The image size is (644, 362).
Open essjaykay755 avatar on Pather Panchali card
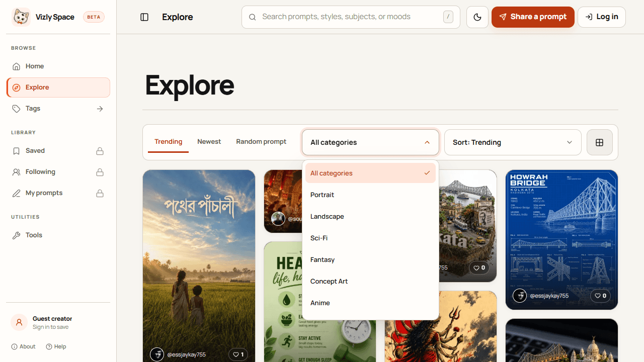pyautogui.click(x=157, y=354)
